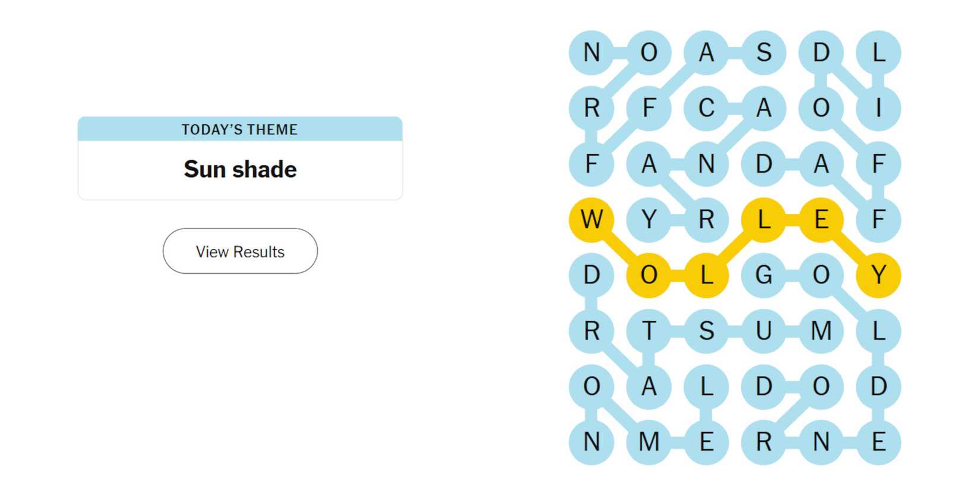Select letter E in the bottom-right corner

[x=878, y=441]
